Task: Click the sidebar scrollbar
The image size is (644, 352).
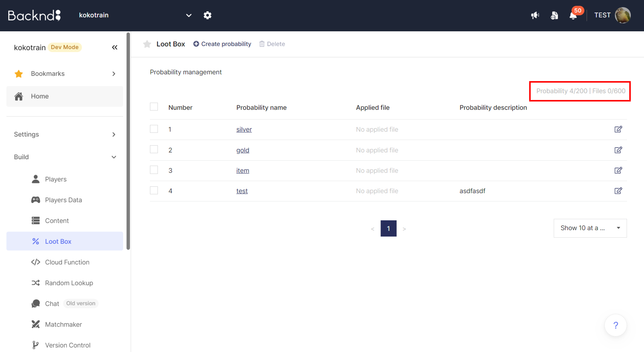Action: (x=128, y=141)
